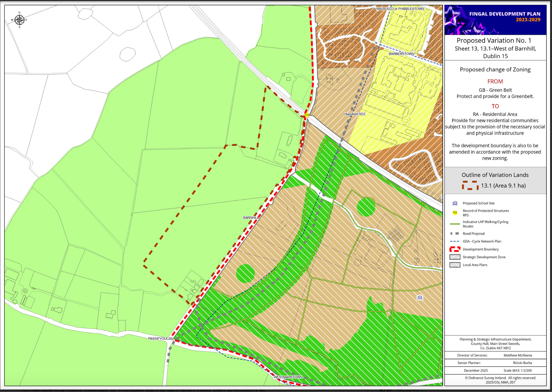Click the Strategic Development Zone legend swatch
The image size is (552, 392).
455,257
